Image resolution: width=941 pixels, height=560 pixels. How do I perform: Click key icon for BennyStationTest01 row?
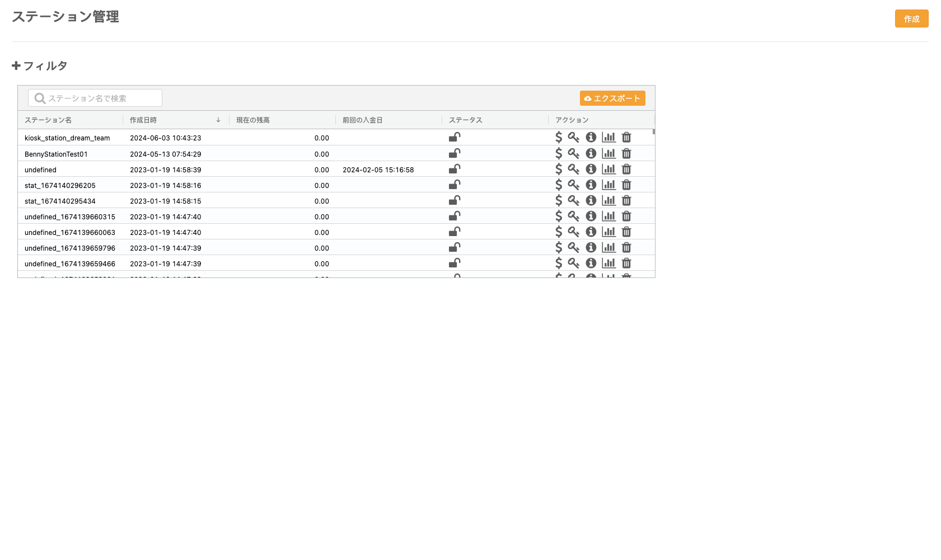(573, 153)
